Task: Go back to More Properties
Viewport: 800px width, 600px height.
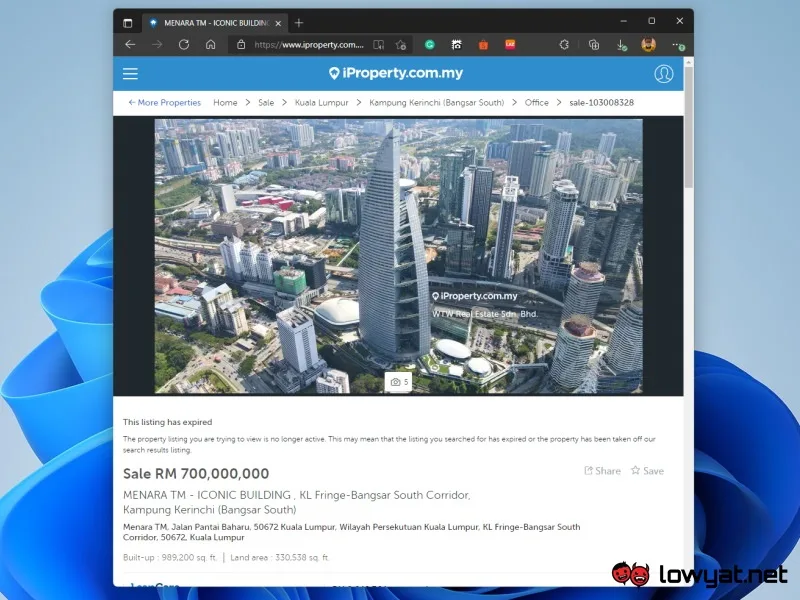Action: click(x=164, y=103)
